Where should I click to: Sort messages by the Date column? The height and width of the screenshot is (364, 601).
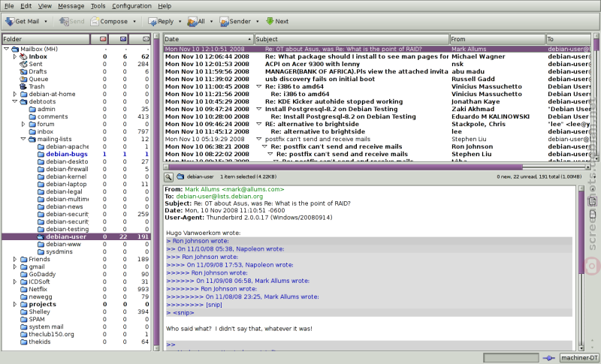coord(209,39)
